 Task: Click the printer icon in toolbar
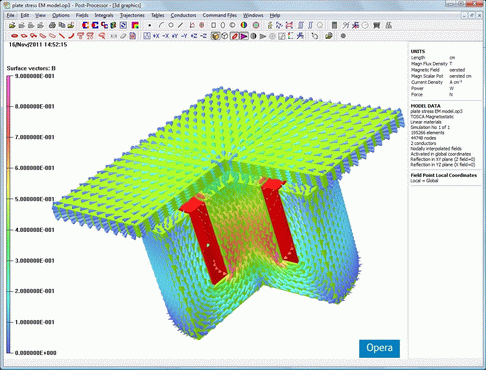52,25
